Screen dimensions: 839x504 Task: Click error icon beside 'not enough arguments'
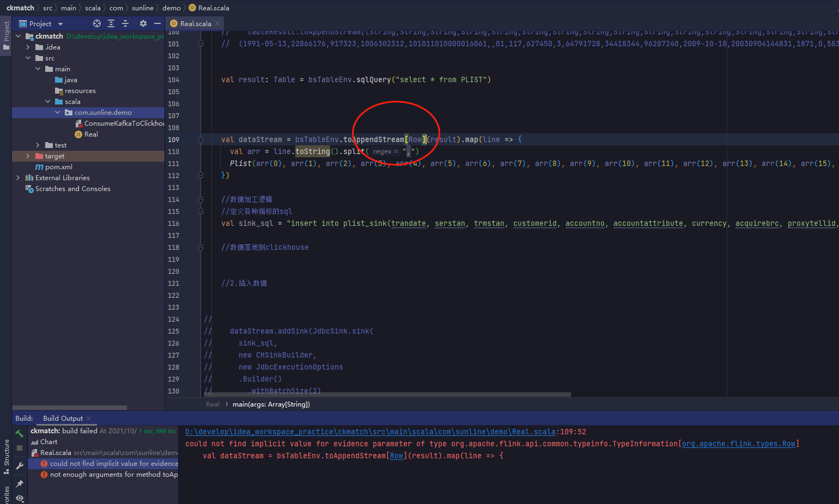click(x=44, y=475)
